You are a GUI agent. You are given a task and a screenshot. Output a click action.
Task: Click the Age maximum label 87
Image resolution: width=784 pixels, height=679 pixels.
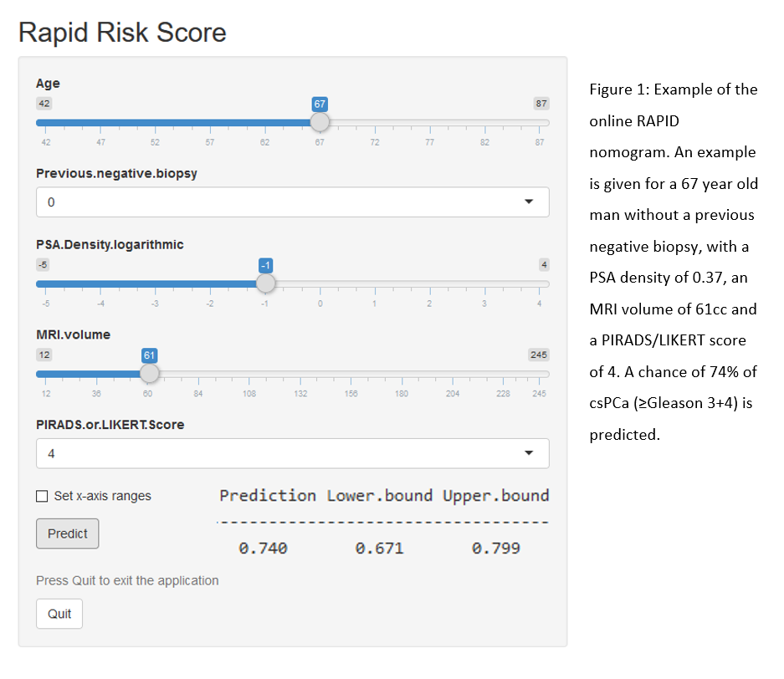coord(541,104)
